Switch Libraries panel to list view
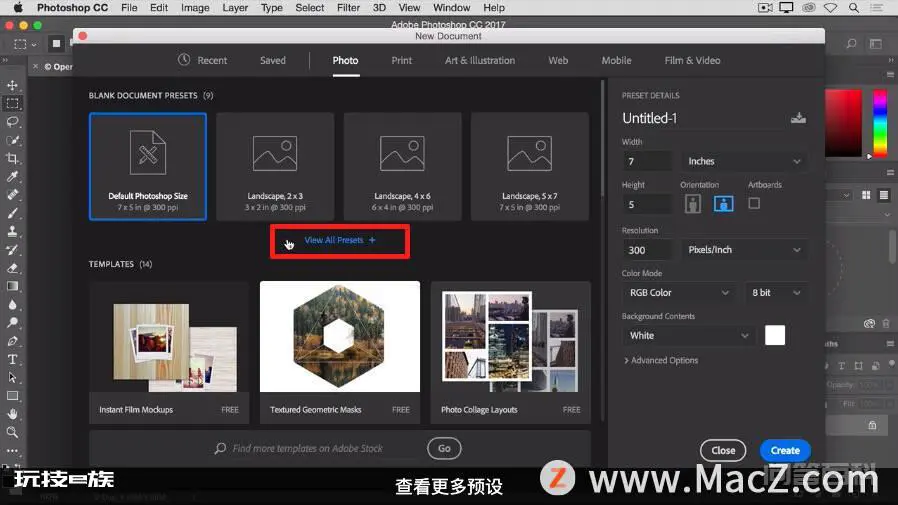The width and height of the screenshot is (898, 505). click(x=884, y=195)
